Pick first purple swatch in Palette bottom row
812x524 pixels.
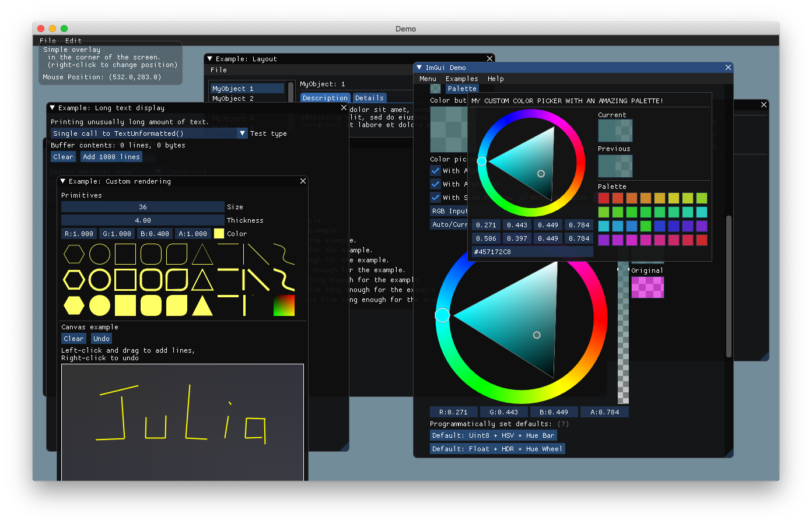pos(604,240)
